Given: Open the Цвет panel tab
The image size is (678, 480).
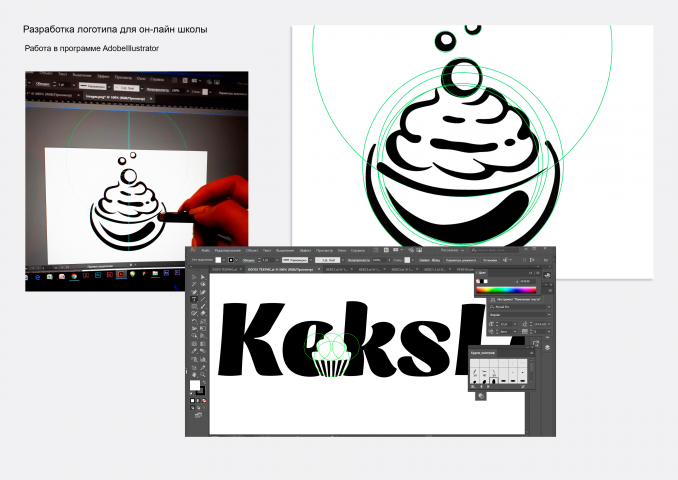Looking at the screenshot, I should [482, 273].
